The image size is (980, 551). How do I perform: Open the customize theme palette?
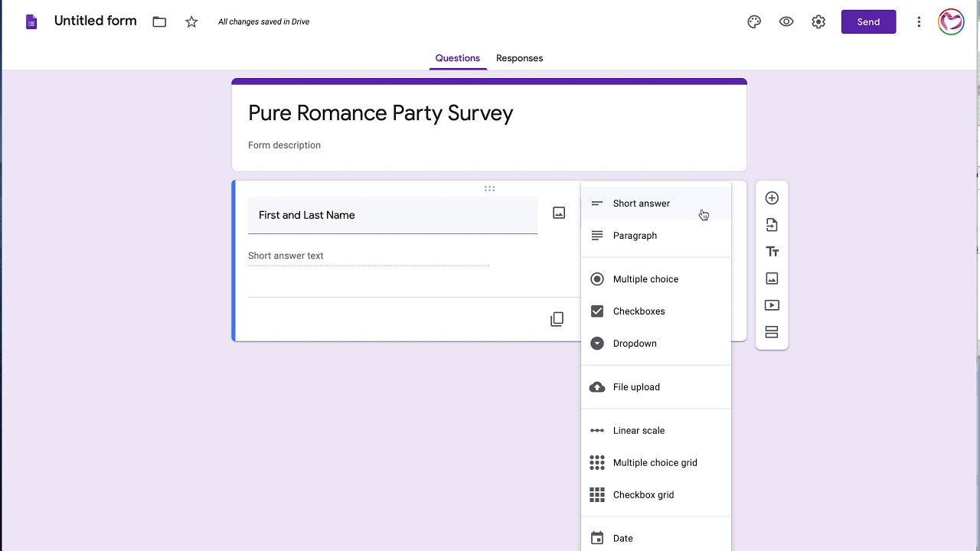coord(754,22)
